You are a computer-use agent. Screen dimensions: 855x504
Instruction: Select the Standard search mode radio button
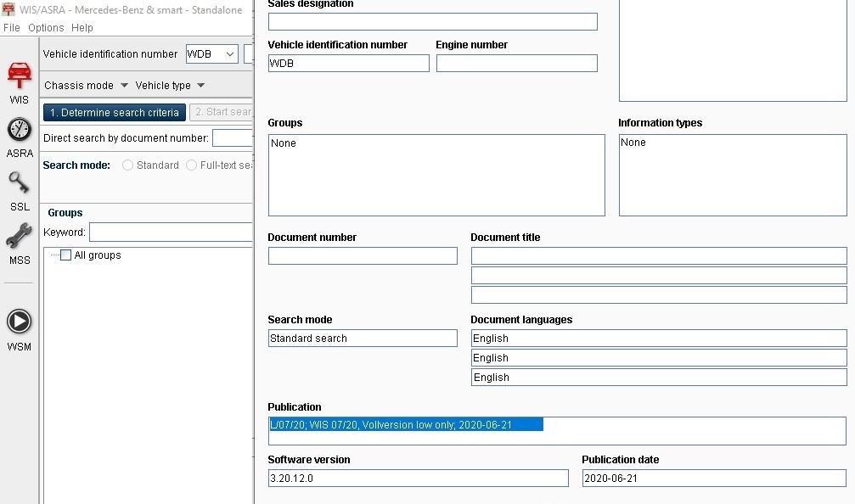click(x=127, y=165)
